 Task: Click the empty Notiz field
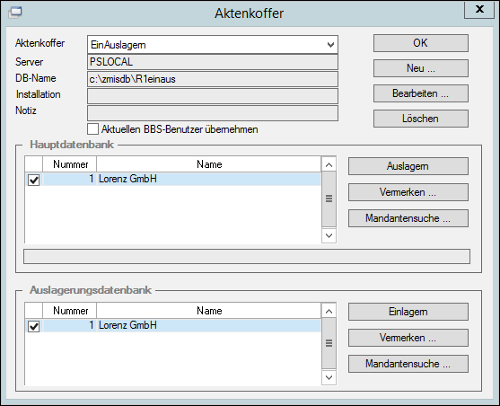213,113
